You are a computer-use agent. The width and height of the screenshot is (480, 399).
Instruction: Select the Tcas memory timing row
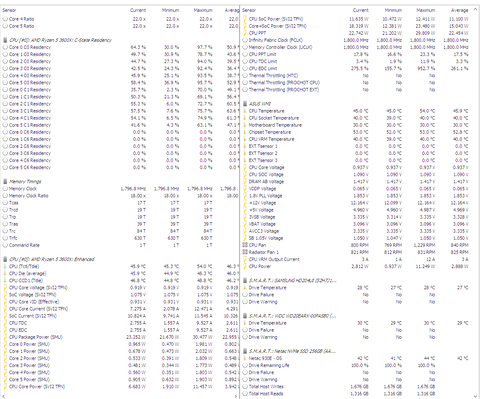point(120,203)
